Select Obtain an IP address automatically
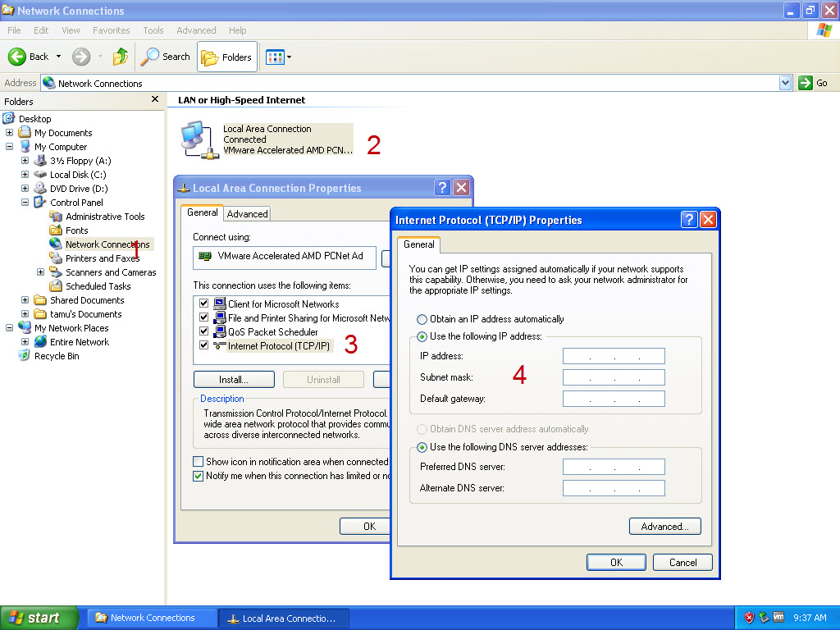The image size is (840, 630). pos(422,319)
